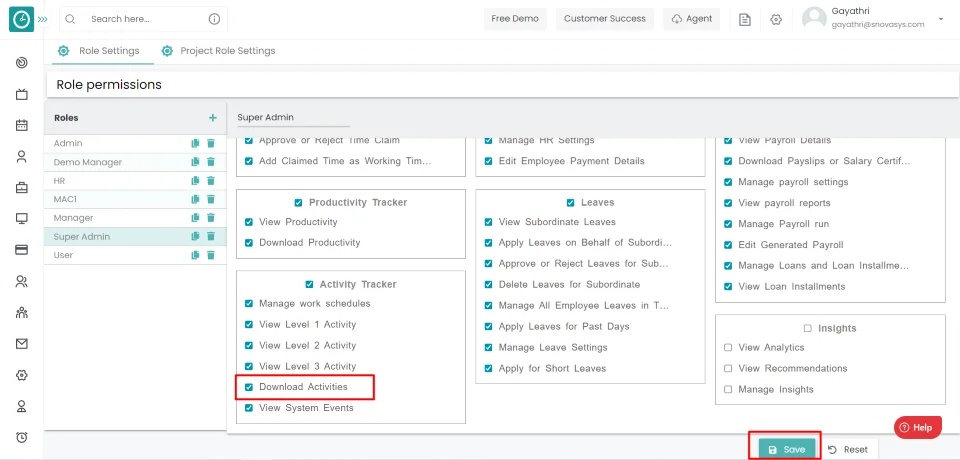This screenshot has width=960, height=460.
Task: Click the search info icon
Action: (x=214, y=19)
